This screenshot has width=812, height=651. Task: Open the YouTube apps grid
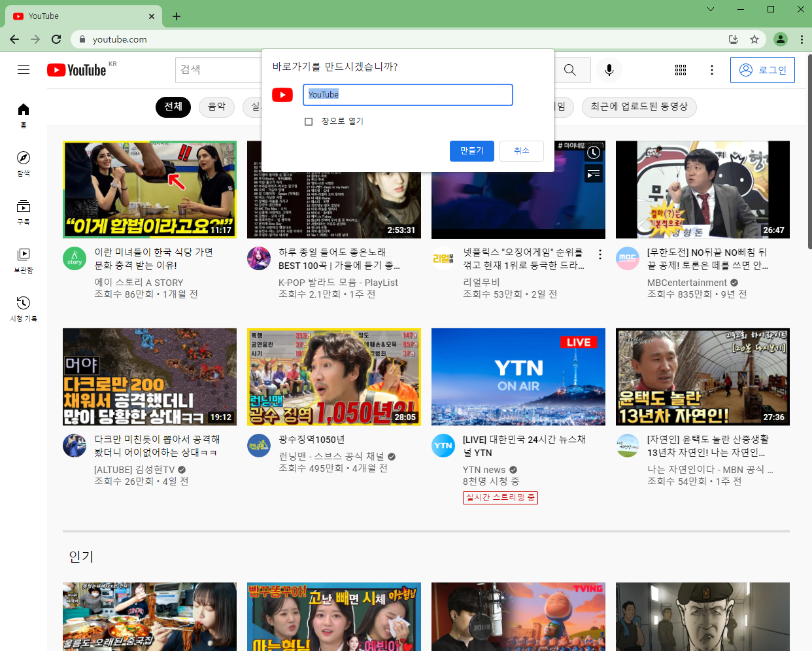[x=681, y=70]
